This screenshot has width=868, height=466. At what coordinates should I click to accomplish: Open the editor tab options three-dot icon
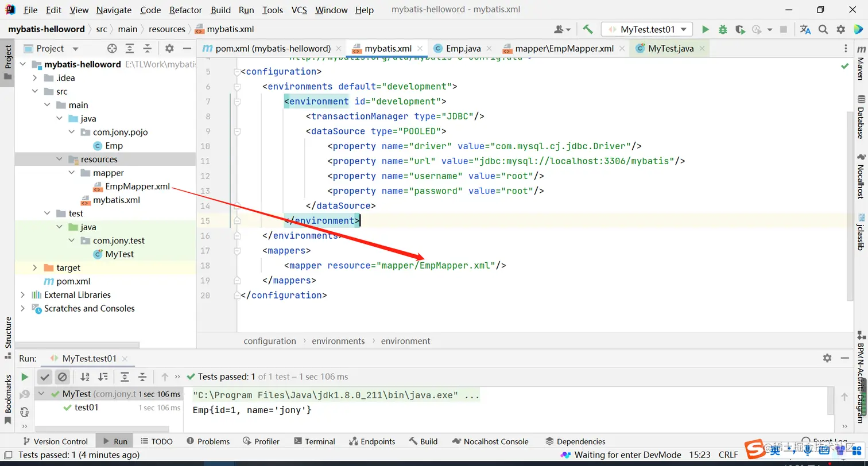tap(846, 49)
